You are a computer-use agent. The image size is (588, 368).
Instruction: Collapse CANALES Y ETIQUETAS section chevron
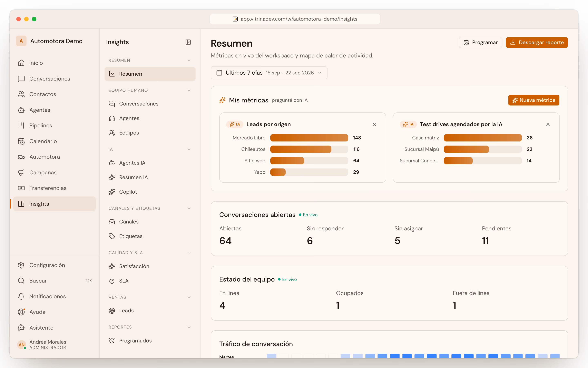[189, 208]
